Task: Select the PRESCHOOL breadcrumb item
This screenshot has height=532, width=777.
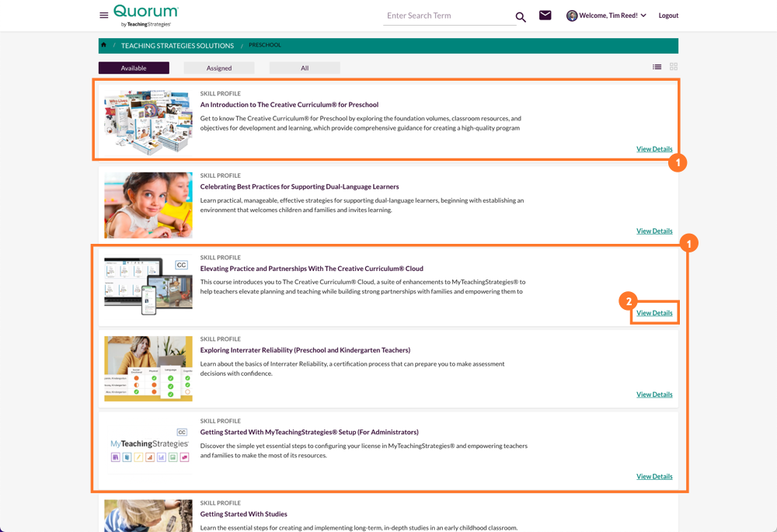Action: tap(264, 45)
